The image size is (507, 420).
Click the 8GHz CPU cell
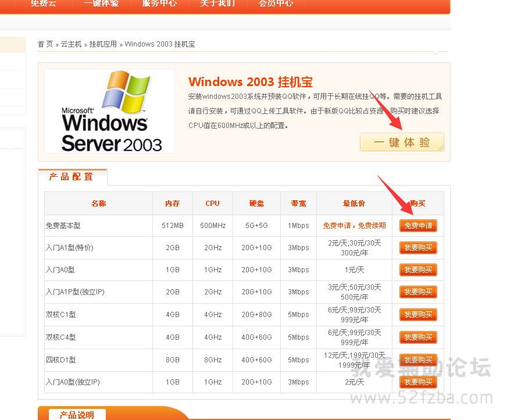(213, 360)
